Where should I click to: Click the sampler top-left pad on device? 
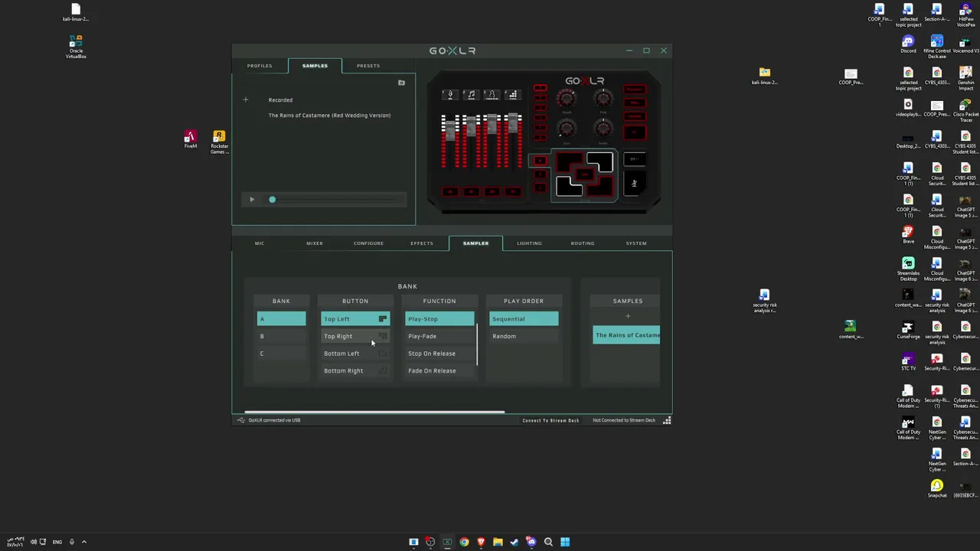click(x=569, y=161)
